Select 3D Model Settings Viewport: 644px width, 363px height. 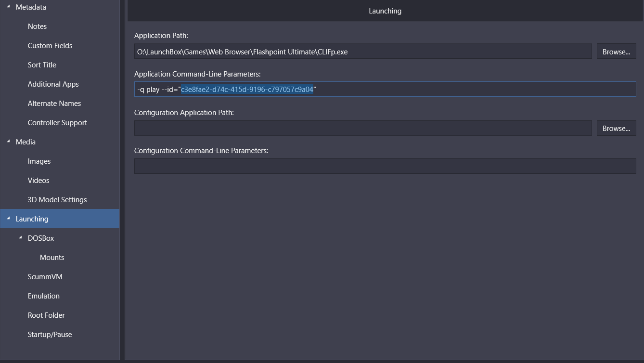[x=57, y=200]
